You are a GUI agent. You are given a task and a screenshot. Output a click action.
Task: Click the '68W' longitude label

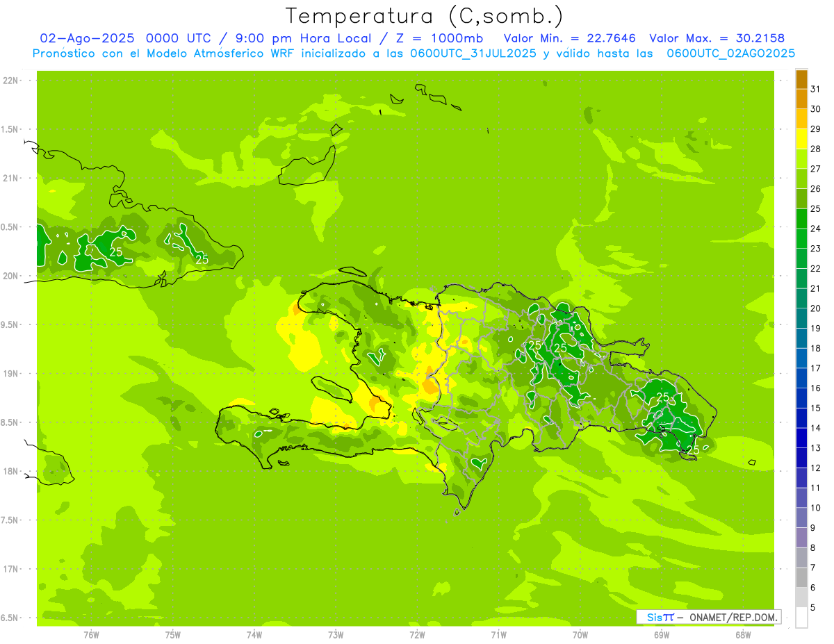tap(743, 634)
